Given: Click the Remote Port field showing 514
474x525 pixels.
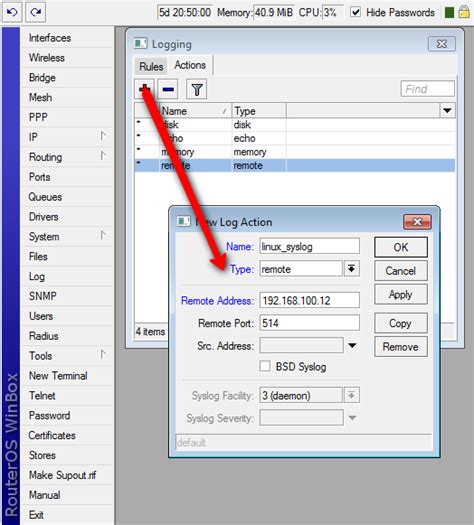Looking at the screenshot, I should click(309, 323).
